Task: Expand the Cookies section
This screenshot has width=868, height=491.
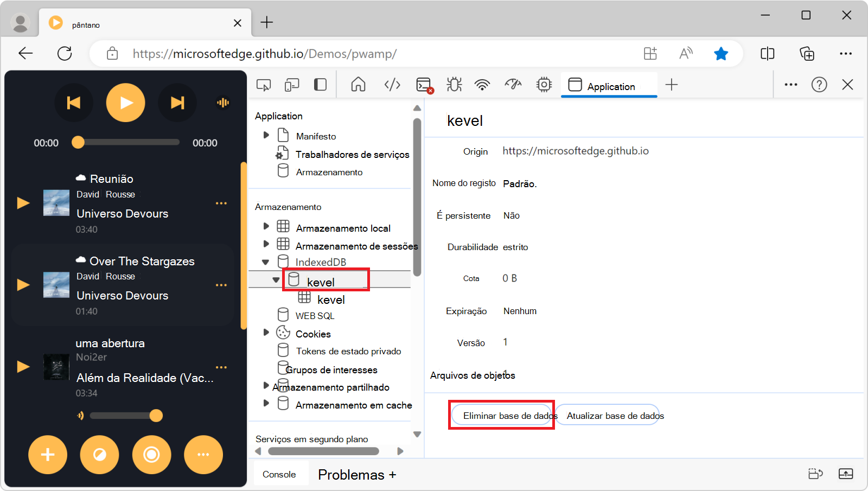Action: pos(266,333)
